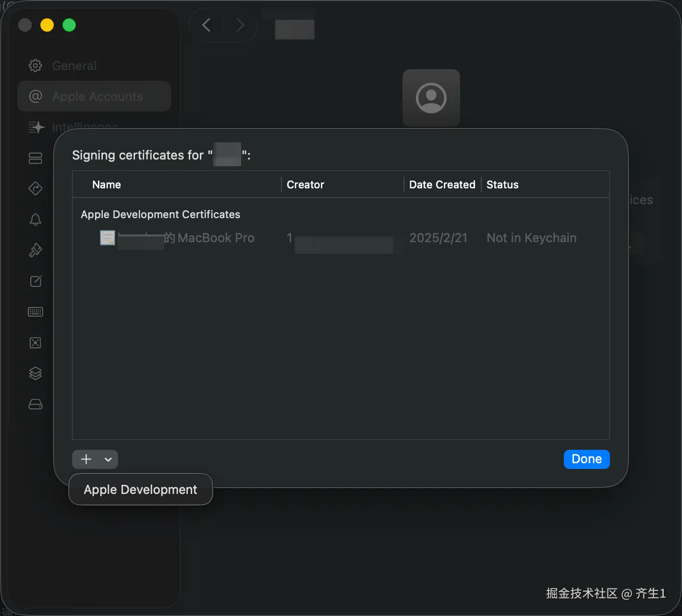Select the MacBook Pro certificate row
This screenshot has height=616, width=682.
[341, 238]
